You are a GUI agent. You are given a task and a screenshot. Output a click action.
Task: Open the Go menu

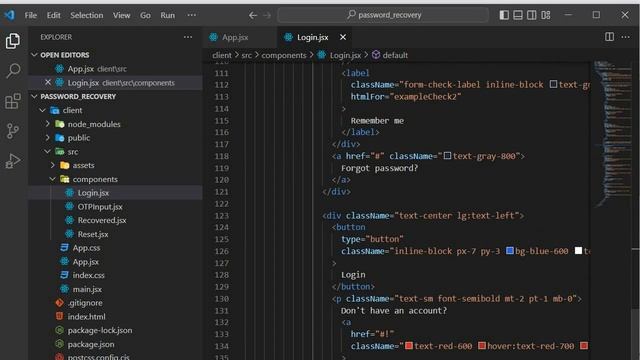point(145,15)
